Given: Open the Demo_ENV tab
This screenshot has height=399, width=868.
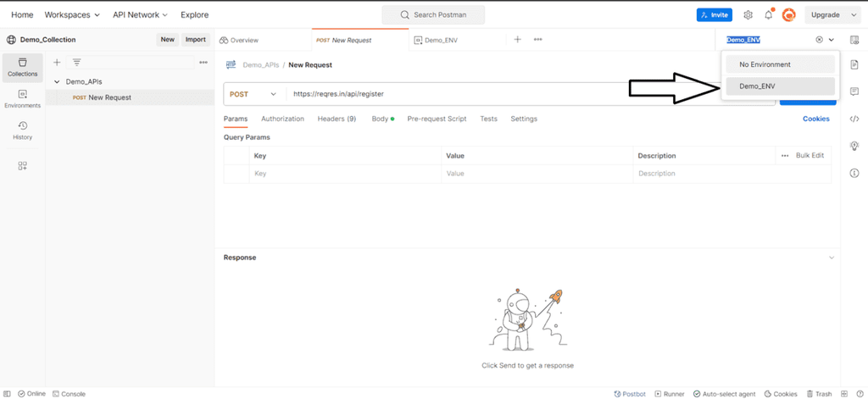Looking at the screenshot, I should point(437,40).
